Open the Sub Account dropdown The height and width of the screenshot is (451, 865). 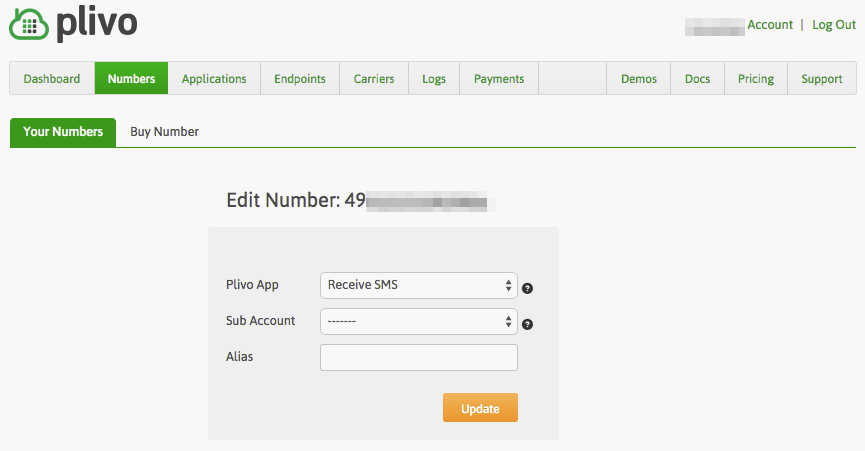[419, 321]
